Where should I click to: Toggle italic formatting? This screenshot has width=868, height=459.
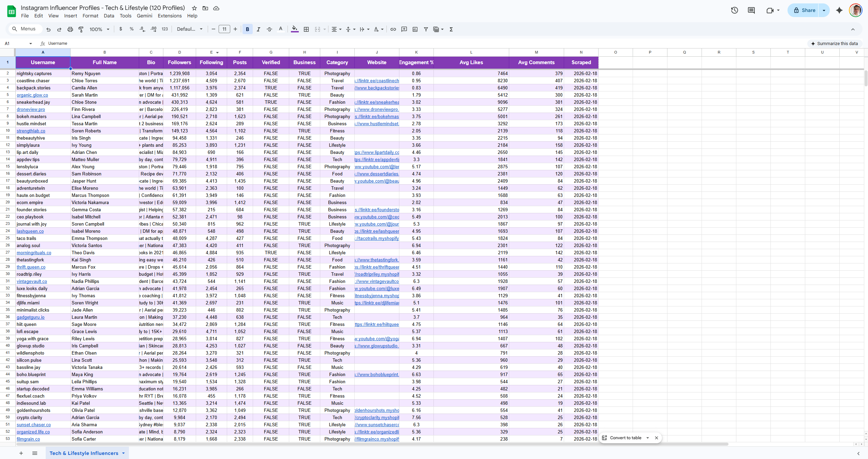(258, 29)
